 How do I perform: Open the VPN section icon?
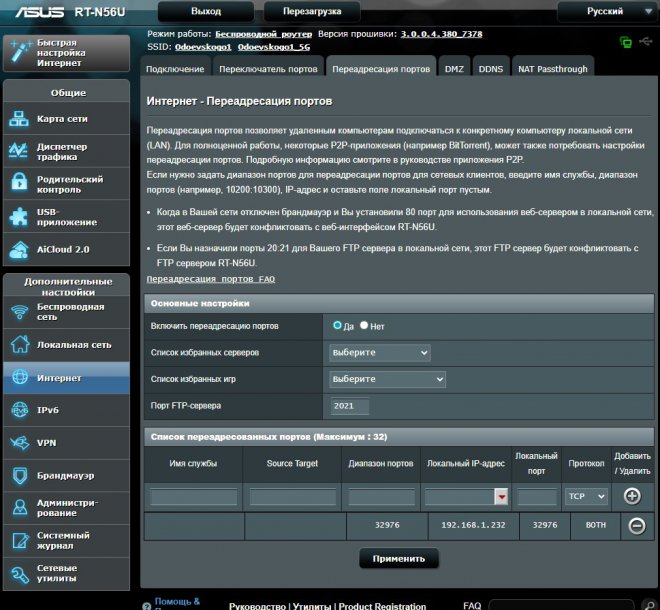pyautogui.click(x=19, y=442)
